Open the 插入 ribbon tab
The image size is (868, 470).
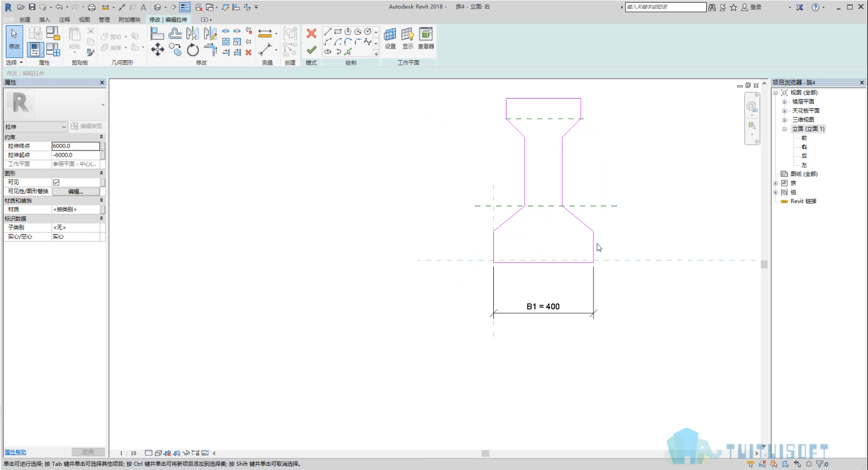point(44,20)
